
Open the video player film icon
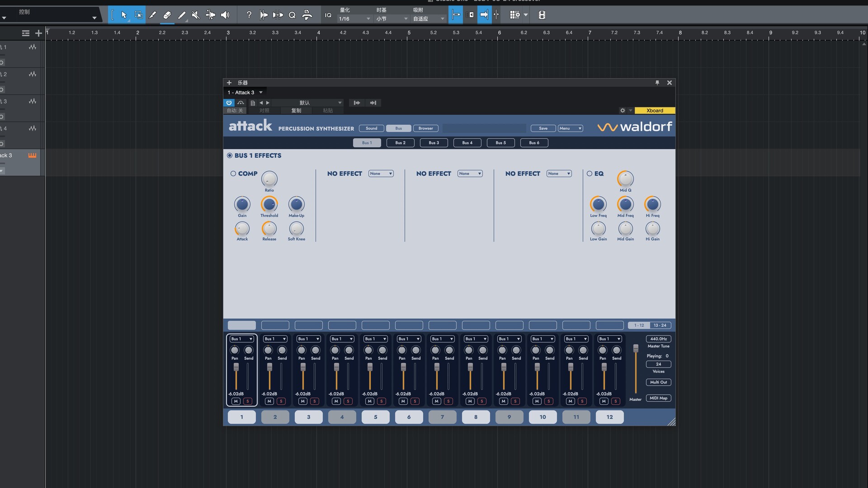click(x=542, y=15)
